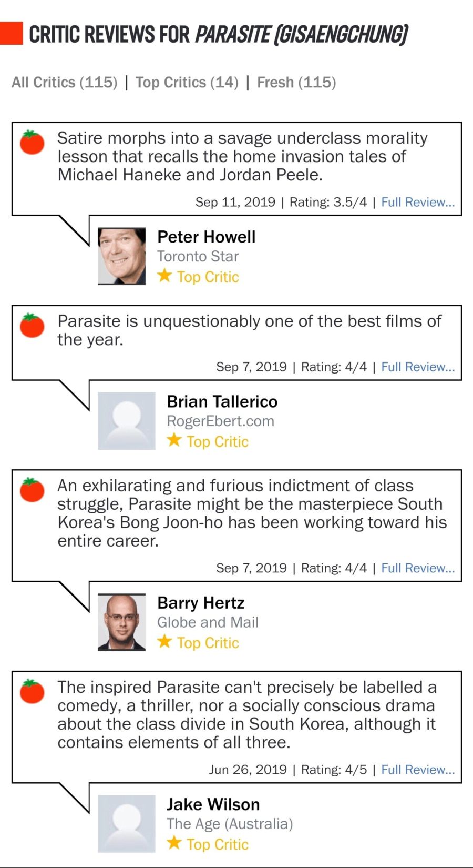Click the Top Critic star under Toronto Star

coord(164,275)
